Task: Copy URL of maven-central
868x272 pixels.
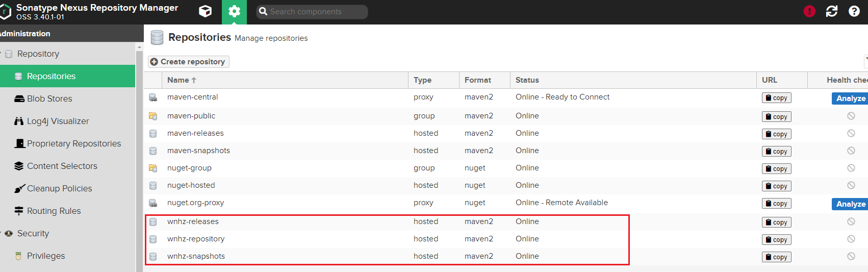Action: pos(776,98)
